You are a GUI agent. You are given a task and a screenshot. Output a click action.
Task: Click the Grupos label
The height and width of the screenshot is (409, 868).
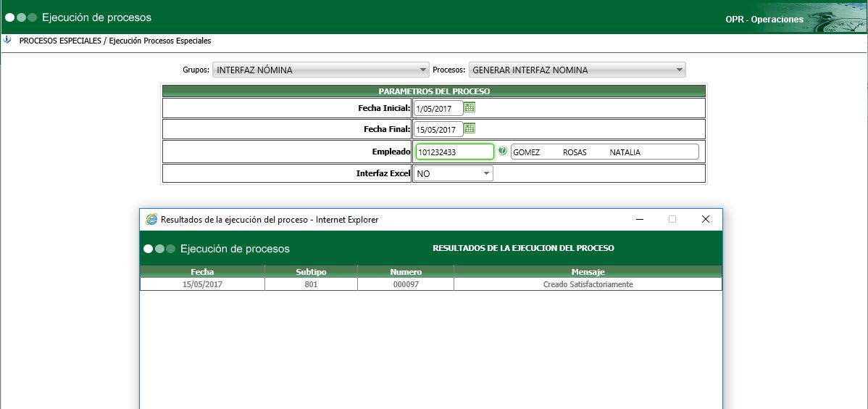pos(196,70)
